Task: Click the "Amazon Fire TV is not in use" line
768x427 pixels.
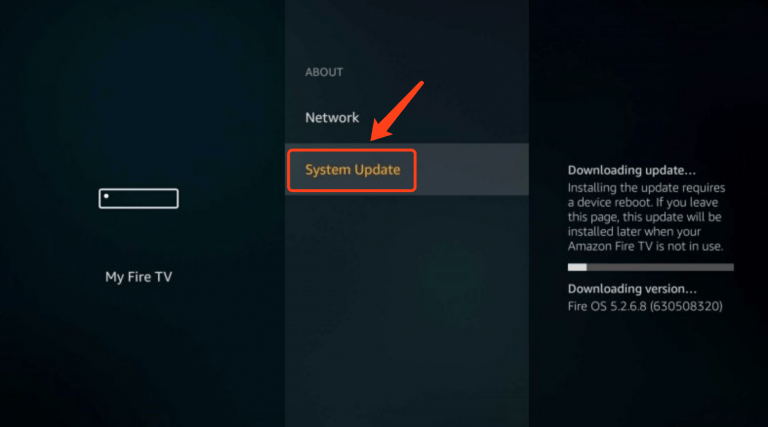Action: point(646,246)
